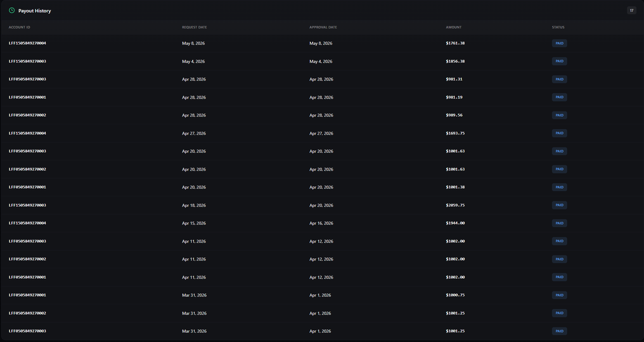Click the Apr 16, 2026 approval date
This screenshot has width=644, height=342.
click(x=321, y=224)
